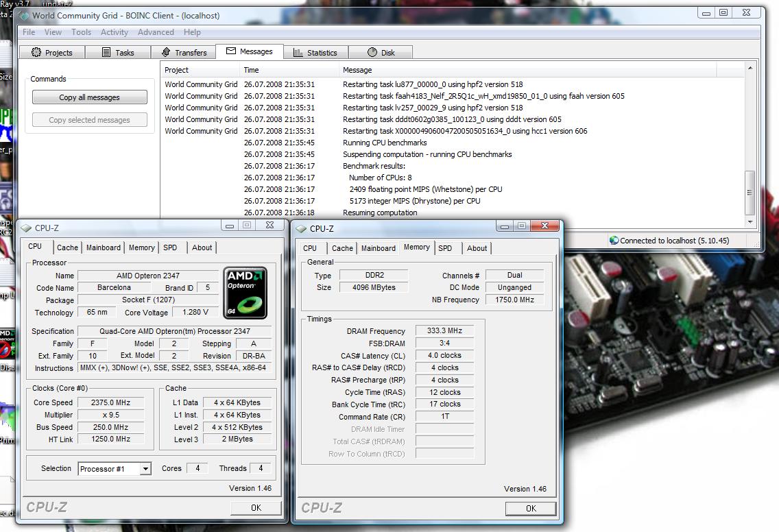Click the Size 4096 MBytes value
The image size is (779, 532).
coord(374,287)
